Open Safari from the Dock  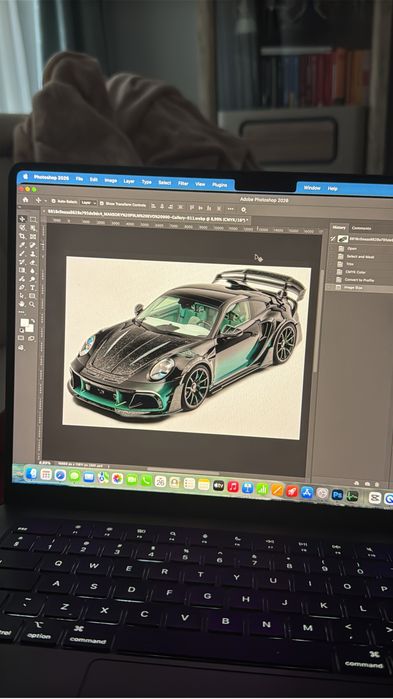(60, 475)
